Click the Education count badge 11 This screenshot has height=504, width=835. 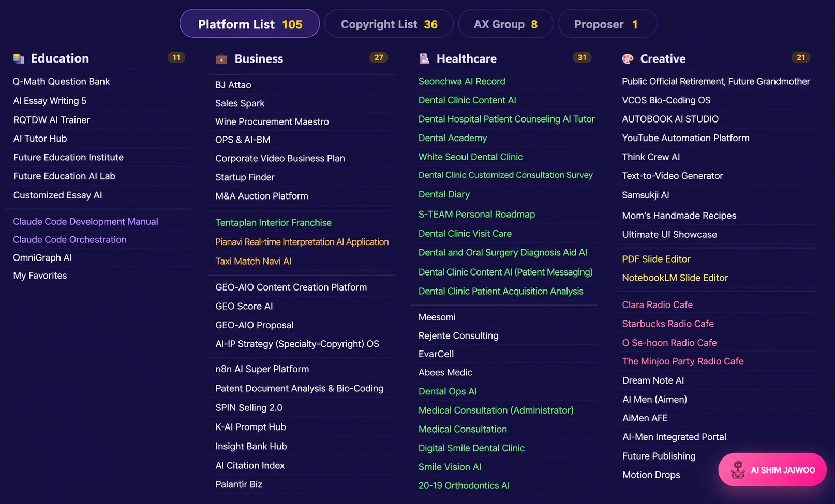[176, 57]
